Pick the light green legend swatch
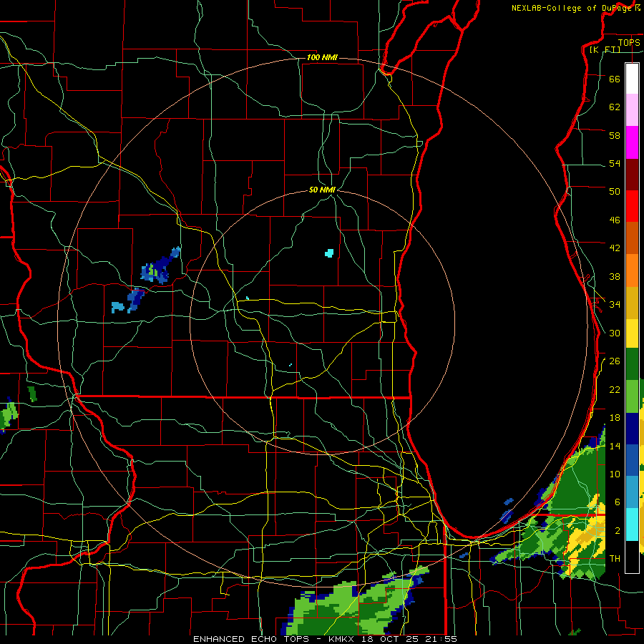The width and height of the screenshot is (644, 644). (632, 396)
